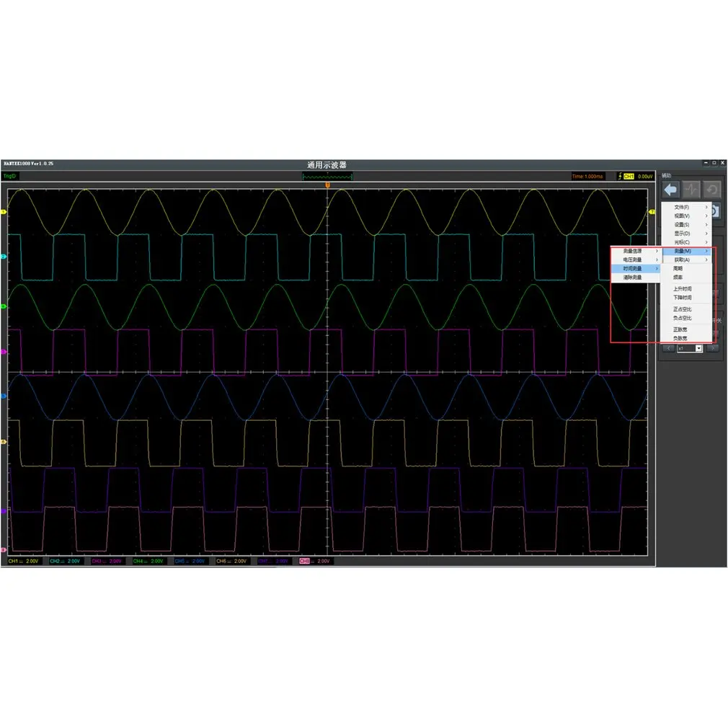Select the 下降时间 measurement option
728x728 pixels.
pyautogui.click(x=686, y=298)
